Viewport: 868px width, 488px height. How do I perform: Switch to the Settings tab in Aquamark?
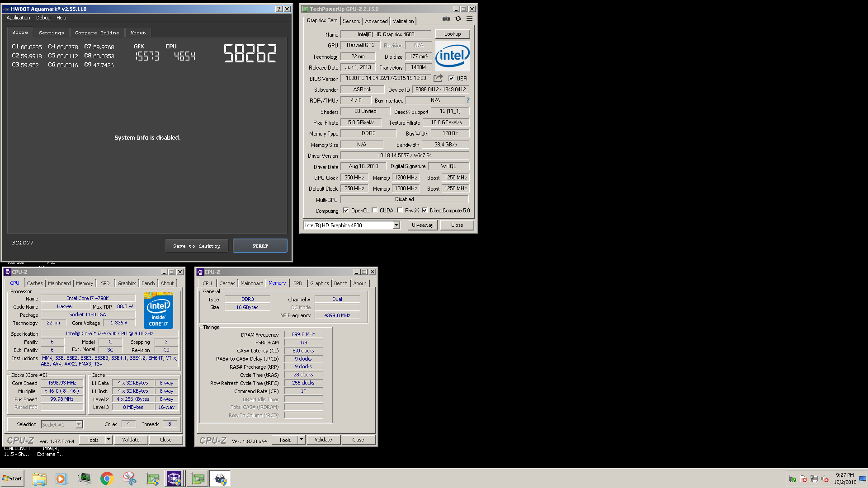click(x=52, y=33)
